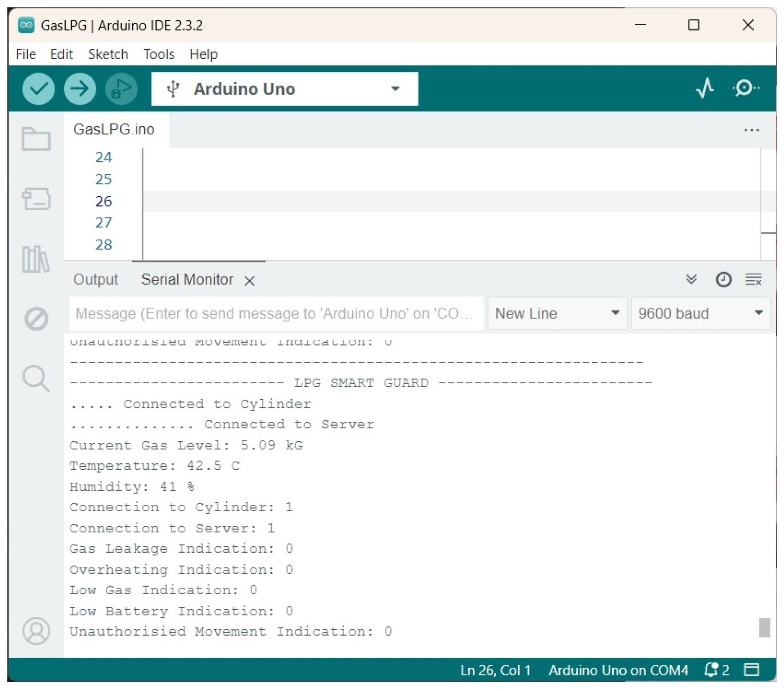Image resolution: width=784 pixels, height=691 pixels.
Task: Open the Sketch menu
Action: click(x=108, y=54)
